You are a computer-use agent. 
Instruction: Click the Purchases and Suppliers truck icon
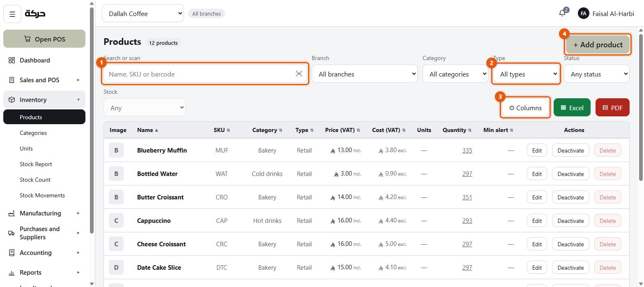(x=11, y=233)
